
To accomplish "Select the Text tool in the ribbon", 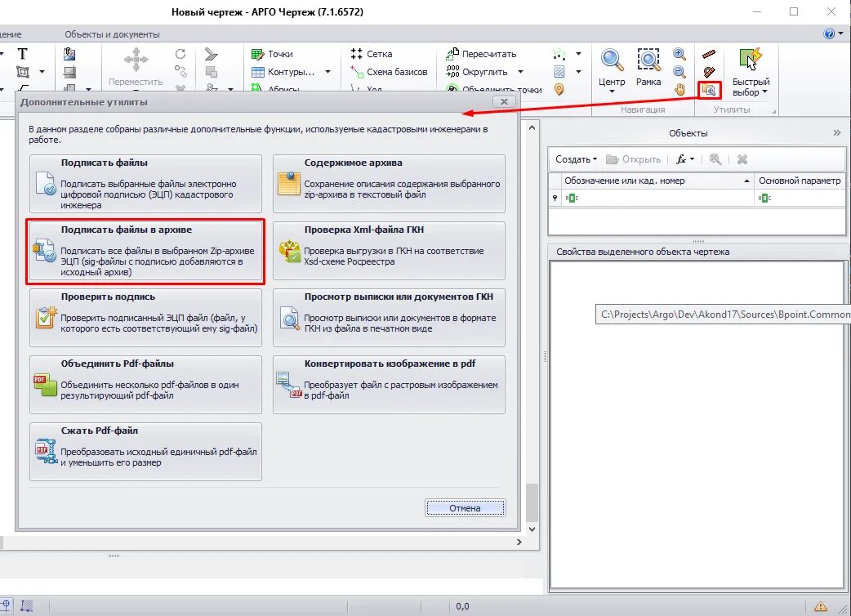I will [x=22, y=54].
